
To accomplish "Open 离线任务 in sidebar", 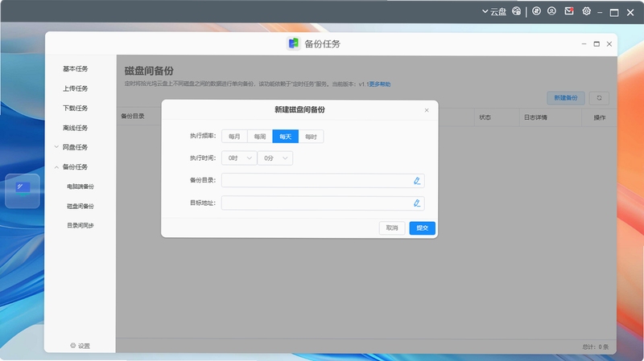I will pos(75,128).
